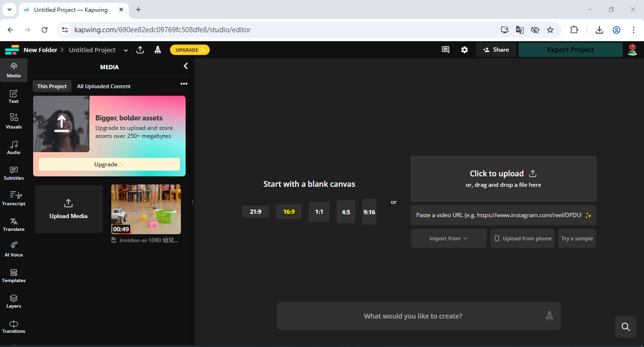This screenshot has height=347, width=644.
Task: Open the Visuals panel
Action: point(14,121)
